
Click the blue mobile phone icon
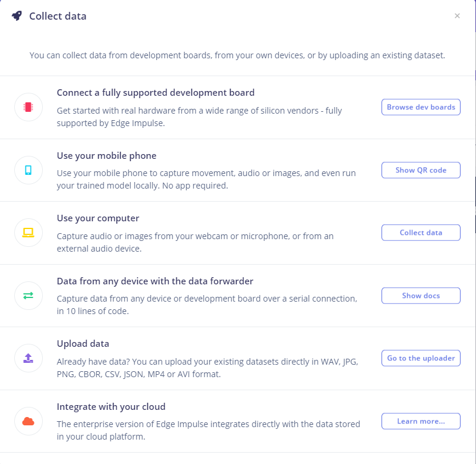(x=29, y=170)
